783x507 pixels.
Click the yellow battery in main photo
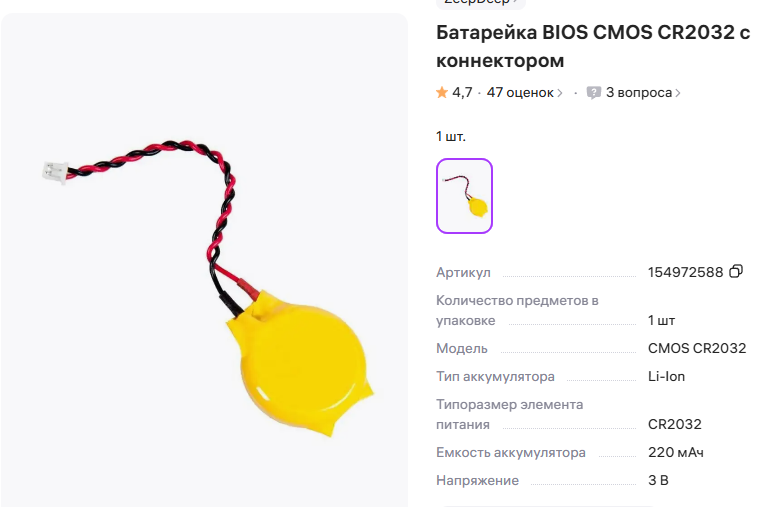click(x=301, y=361)
